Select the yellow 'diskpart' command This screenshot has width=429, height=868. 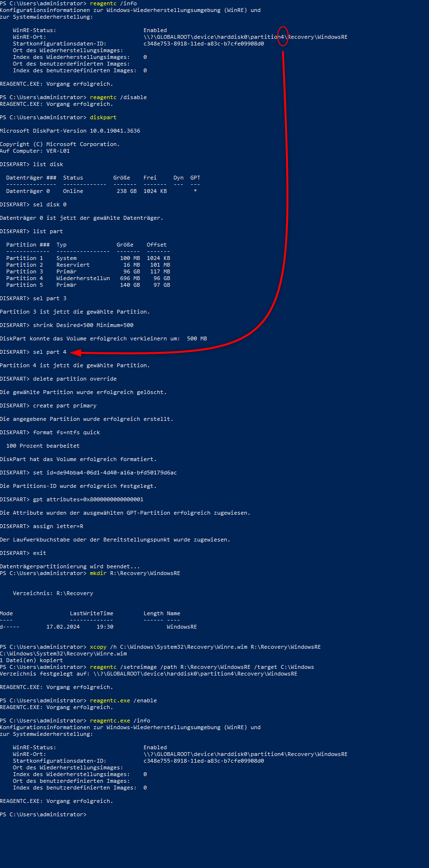coord(103,117)
